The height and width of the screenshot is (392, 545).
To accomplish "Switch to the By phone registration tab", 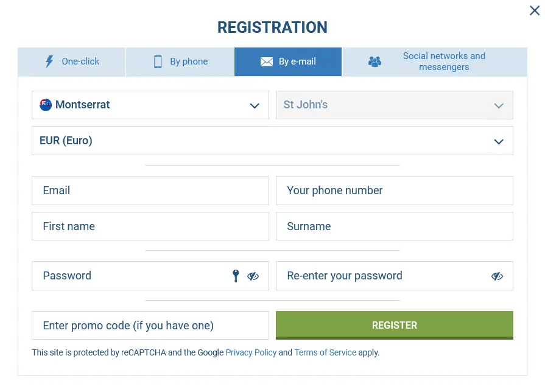I will point(180,61).
